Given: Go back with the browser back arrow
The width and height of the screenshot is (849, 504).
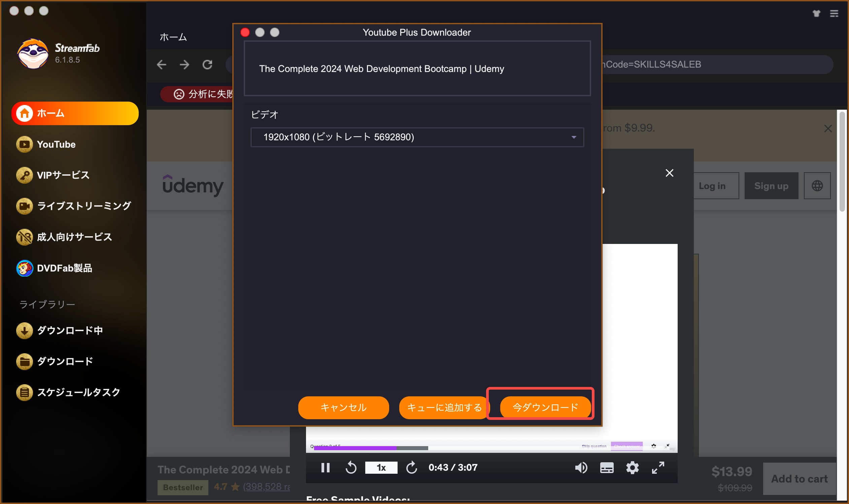Looking at the screenshot, I should click(161, 65).
